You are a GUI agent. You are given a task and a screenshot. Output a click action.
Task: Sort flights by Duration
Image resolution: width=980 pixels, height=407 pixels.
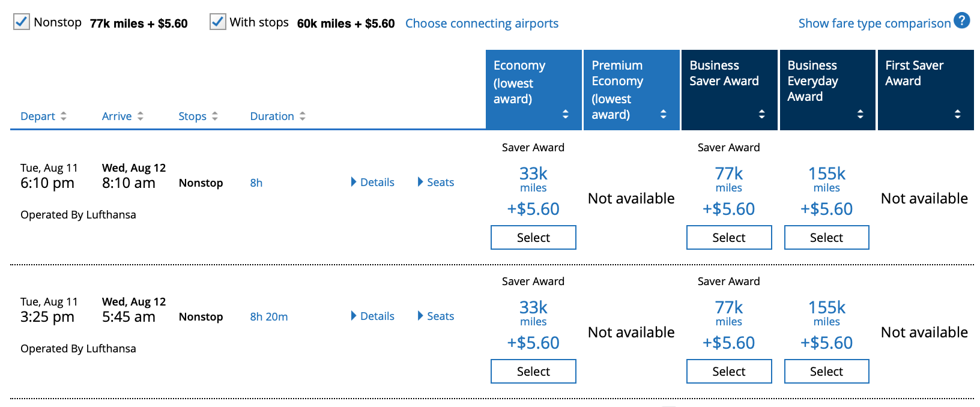click(303, 116)
